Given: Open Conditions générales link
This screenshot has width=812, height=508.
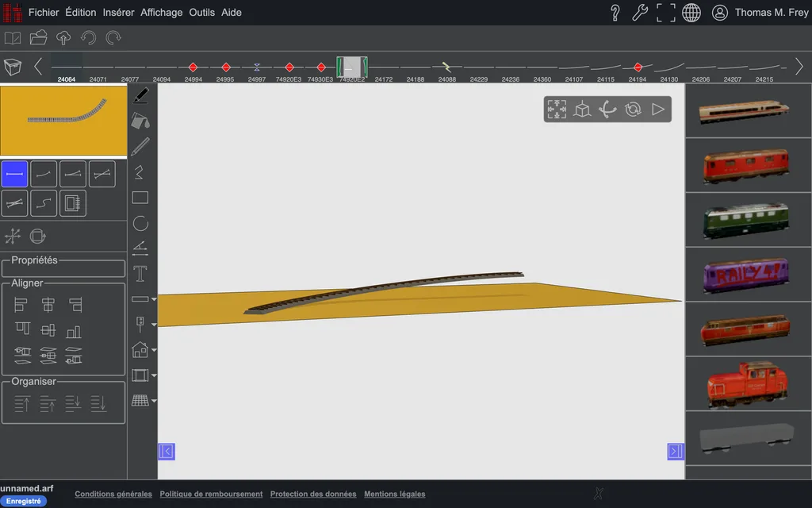Looking at the screenshot, I should pyautogui.click(x=113, y=494).
